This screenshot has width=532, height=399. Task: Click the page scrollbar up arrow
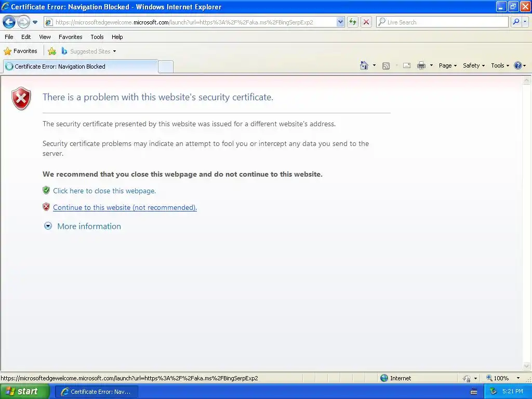pos(527,81)
